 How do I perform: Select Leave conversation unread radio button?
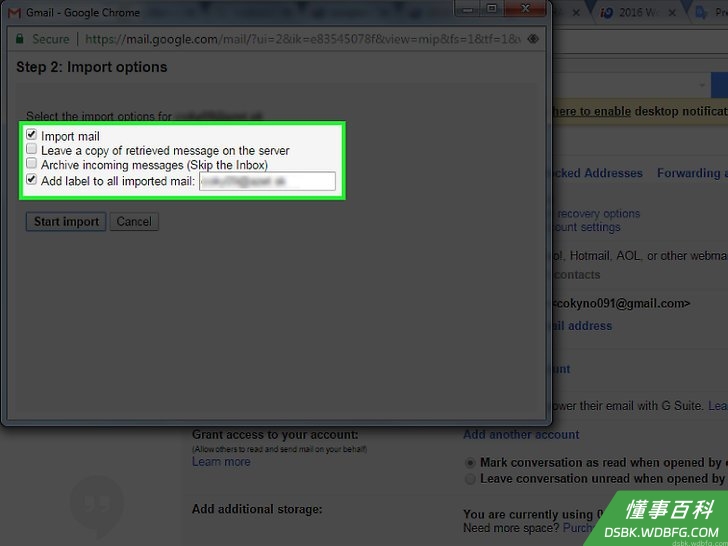[x=470, y=479]
